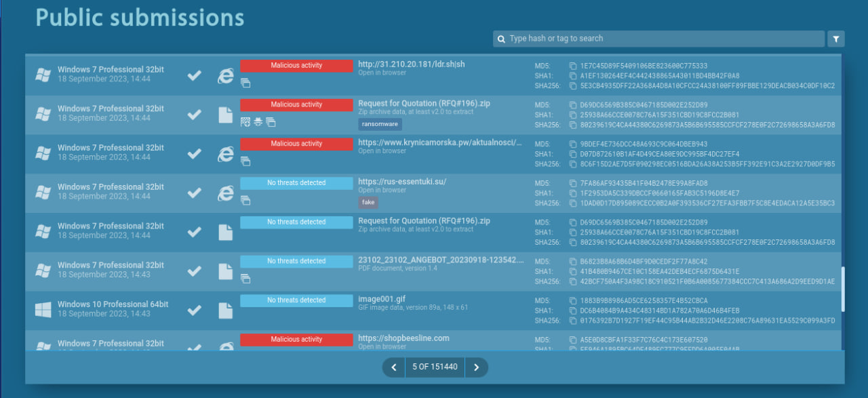Click Internet Explorer icon on 31.210.20.181 row
The height and width of the screenshot is (398, 868).
[225, 76]
